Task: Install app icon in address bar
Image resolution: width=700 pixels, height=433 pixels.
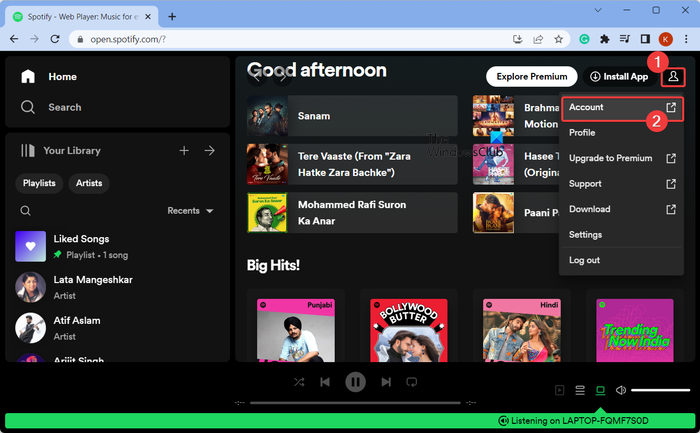Action: [x=517, y=39]
